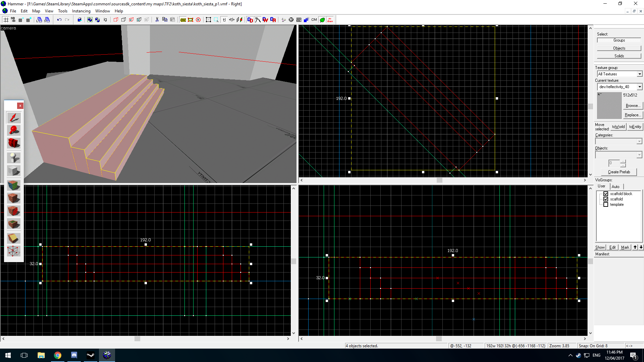This screenshot has height=362, width=644.
Task: Select the Entity tool lightbulb
Action: click(14, 158)
